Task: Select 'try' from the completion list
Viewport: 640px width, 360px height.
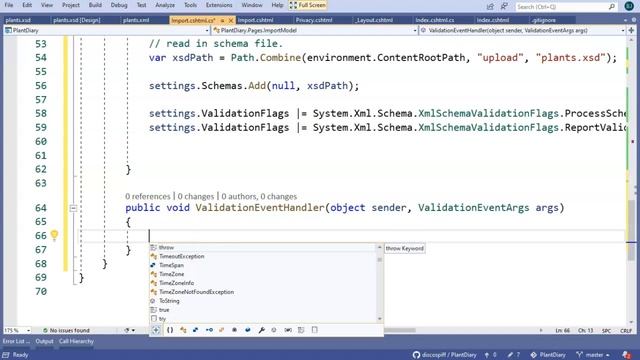Action: click(263, 318)
